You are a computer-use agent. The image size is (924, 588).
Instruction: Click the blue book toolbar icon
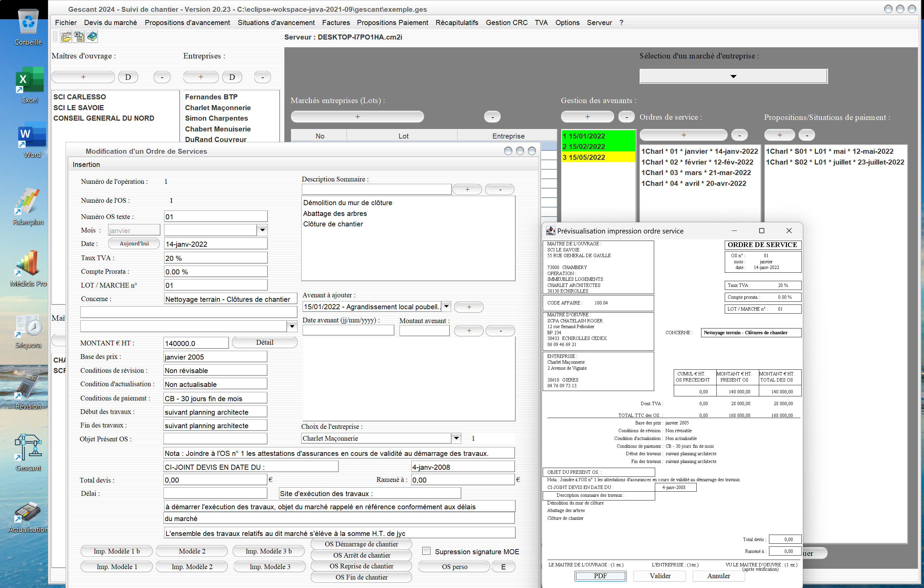(x=92, y=37)
